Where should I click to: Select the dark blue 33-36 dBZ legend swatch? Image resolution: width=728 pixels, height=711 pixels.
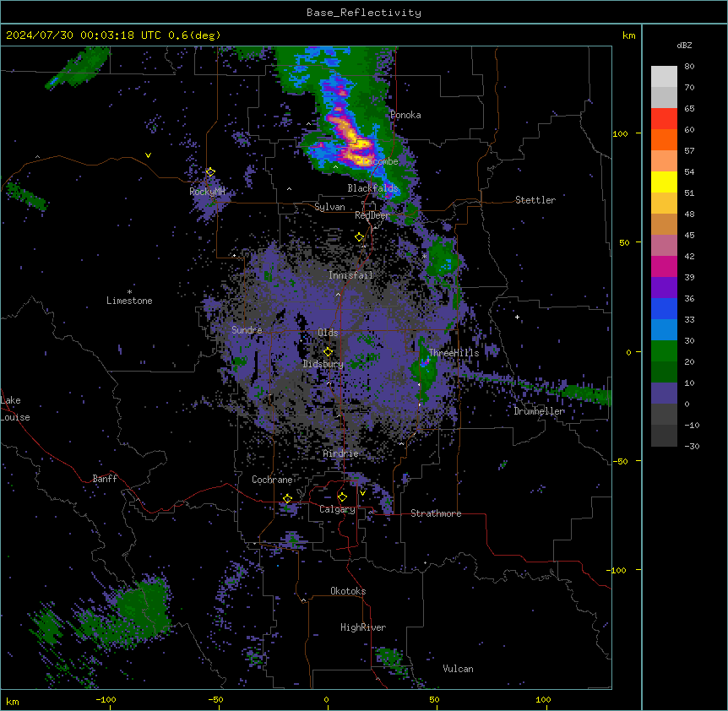click(x=664, y=308)
